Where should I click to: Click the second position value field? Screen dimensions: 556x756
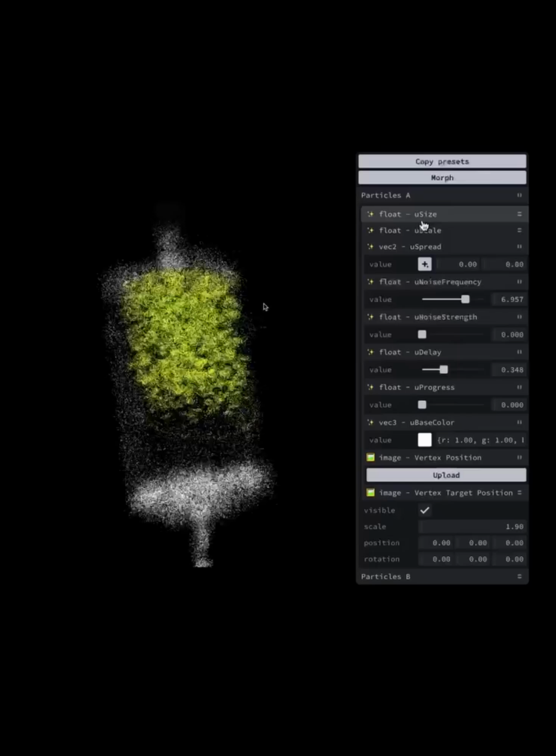click(x=472, y=543)
